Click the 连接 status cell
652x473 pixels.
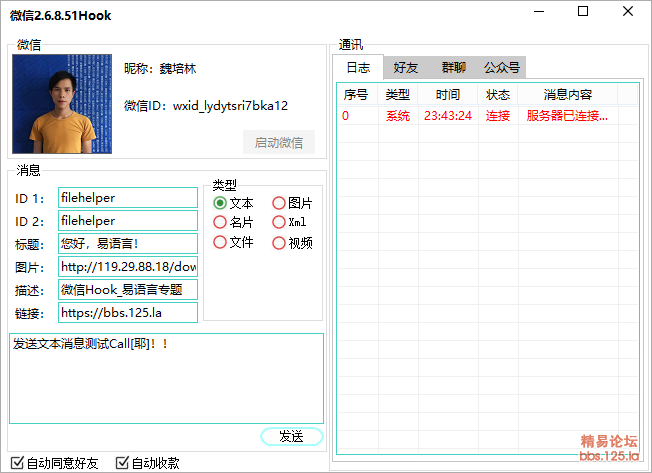pyautogui.click(x=498, y=116)
